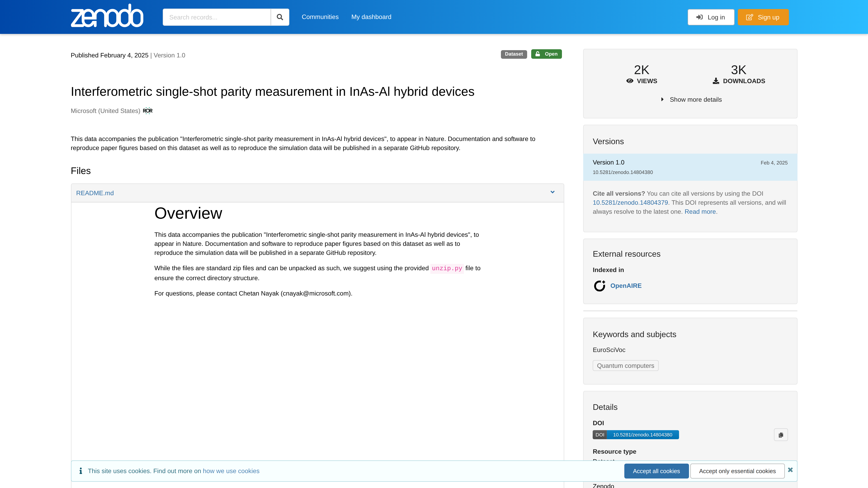Click the Sign up button
This screenshot has width=868, height=488.
click(x=763, y=17)
